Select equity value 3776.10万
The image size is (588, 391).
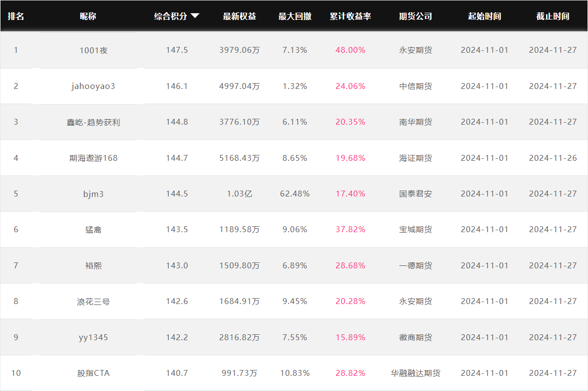[240, 122]
